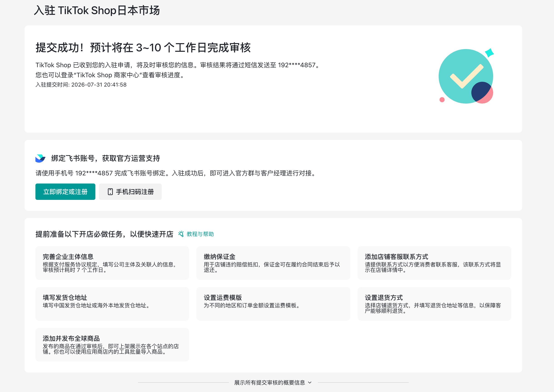Viewport: 554px width, 392px height.
Task: Open the 完善企业主体信息 task card
Action: pyautogui.click(x=112, y=263)
